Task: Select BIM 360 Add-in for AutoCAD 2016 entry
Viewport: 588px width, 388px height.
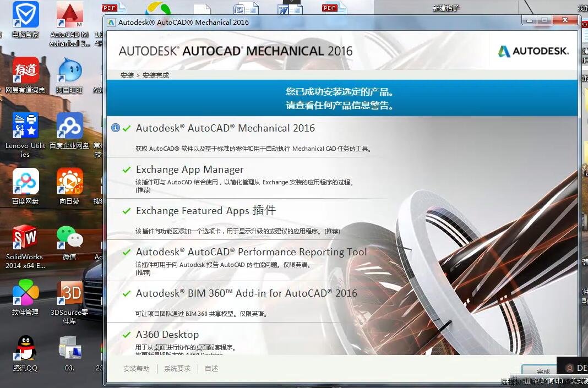Action: point(246,293)
